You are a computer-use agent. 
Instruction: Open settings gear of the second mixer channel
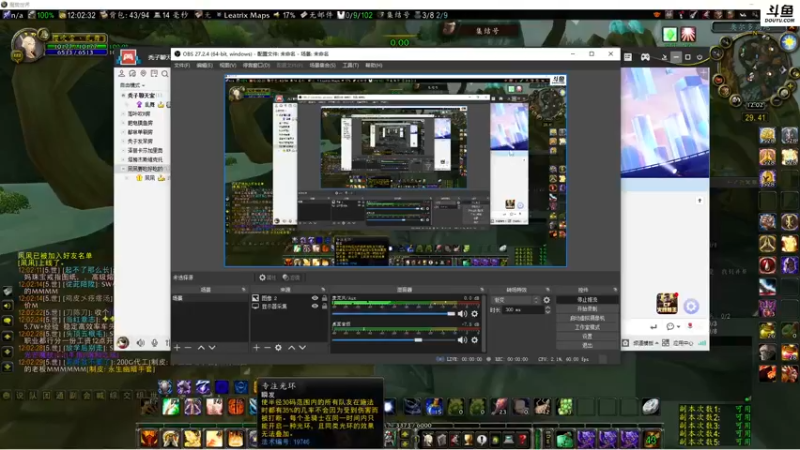[x=474, y=340]
